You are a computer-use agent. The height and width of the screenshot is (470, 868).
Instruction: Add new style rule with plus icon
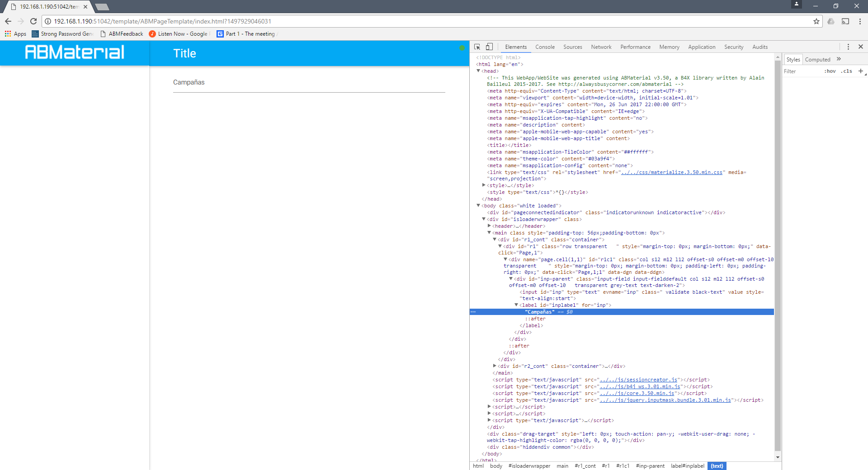point(861,71)
